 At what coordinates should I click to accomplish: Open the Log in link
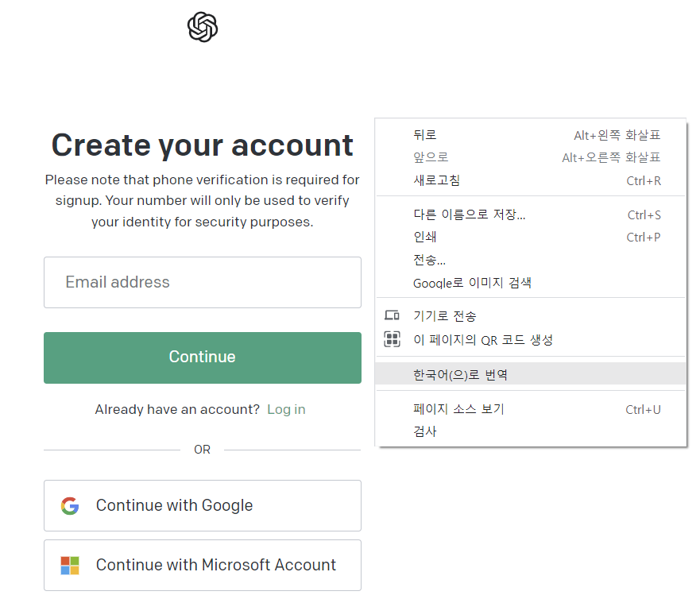tap(285, 409)
